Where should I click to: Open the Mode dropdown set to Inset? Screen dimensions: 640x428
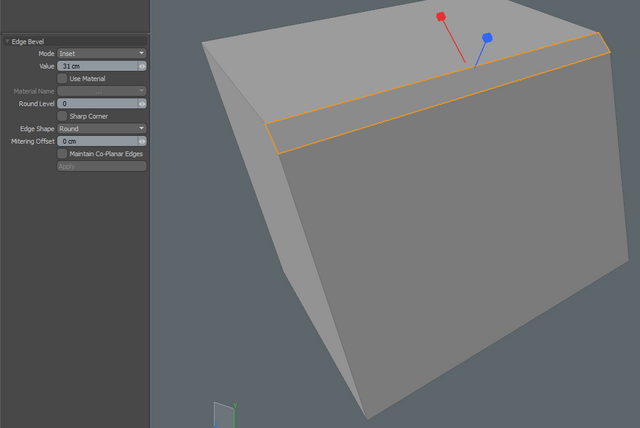point(102,53)
